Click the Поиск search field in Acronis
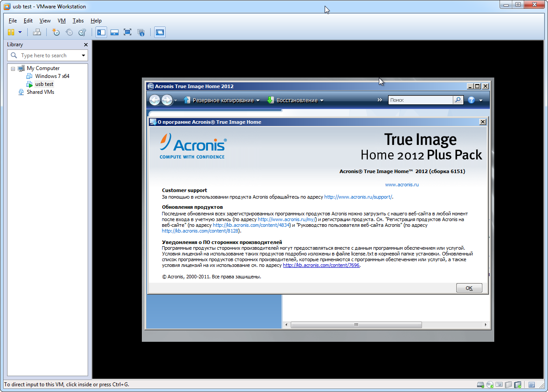548x392 pixels. tap(421, 100)
